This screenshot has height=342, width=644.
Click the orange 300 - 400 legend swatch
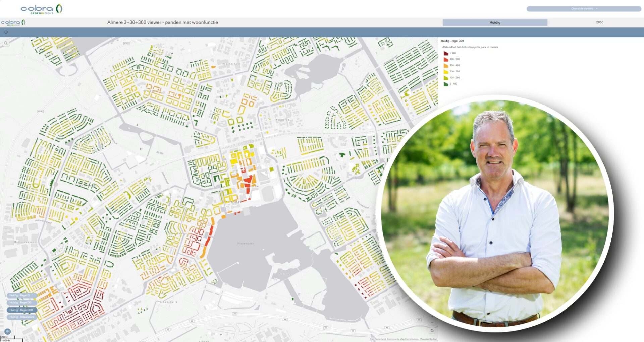446,66
